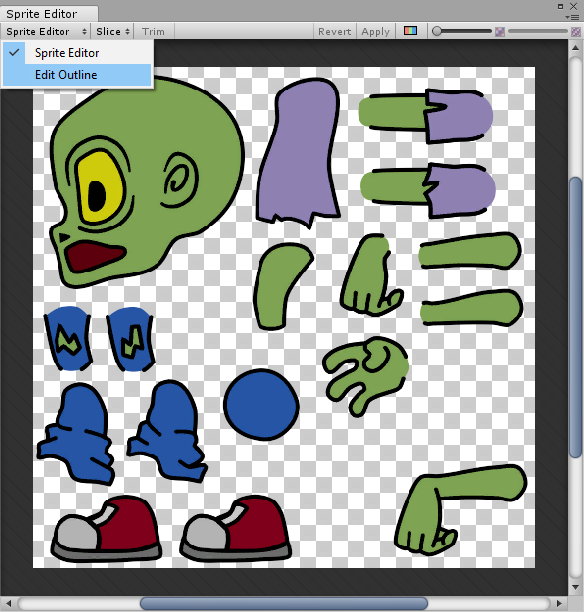This screenshot has width=584, height=612.
Task: Select the curved green limb sprite
Action: point(283,286)
